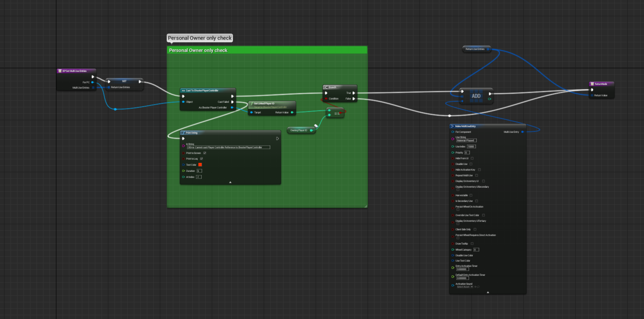Click the Duration value field

click(199, 171)
